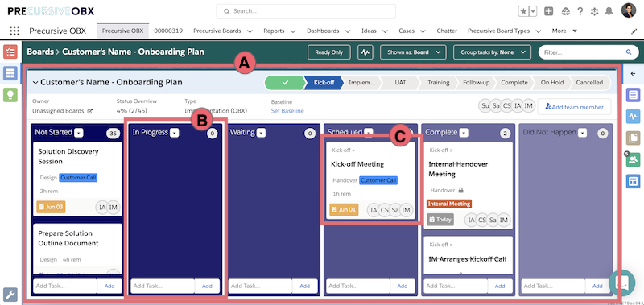644x305 pixels.
Task: Mark the UAT stage in path
Action: pos(400,83)
